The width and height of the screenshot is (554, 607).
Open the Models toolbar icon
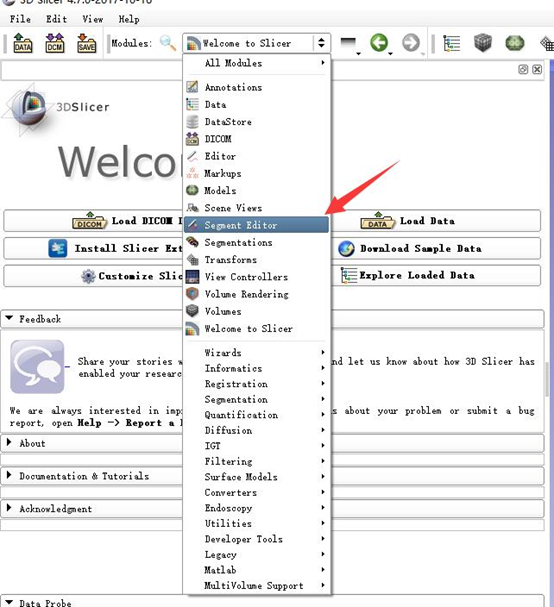tap(515, 43)
